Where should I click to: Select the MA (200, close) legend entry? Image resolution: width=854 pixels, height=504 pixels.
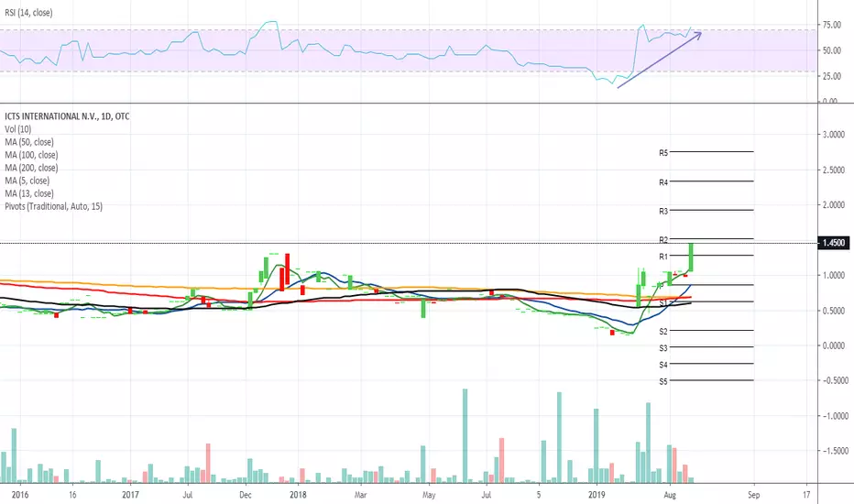click(x=31, y=168)
